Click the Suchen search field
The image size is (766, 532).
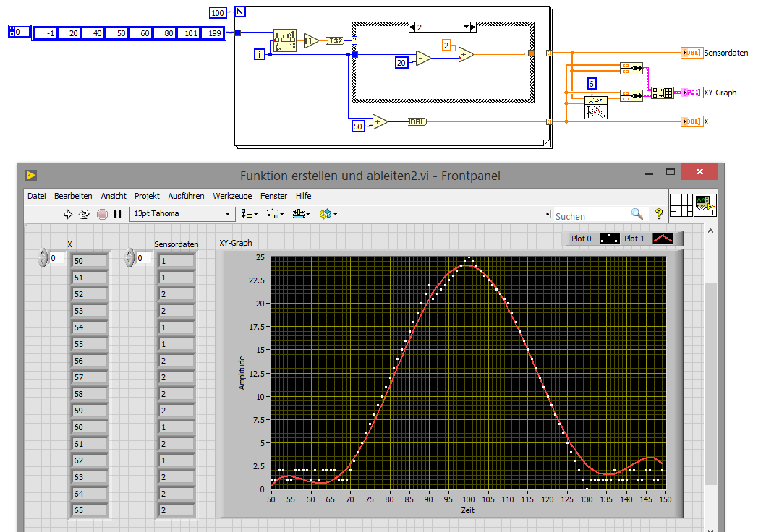click(591, 215)
